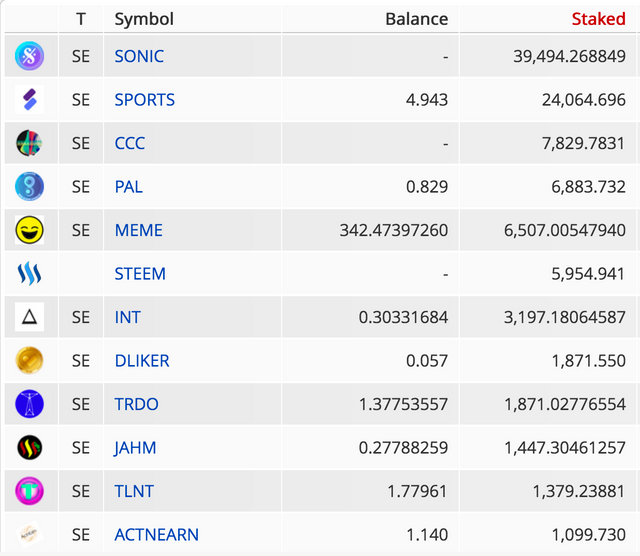Open the DLIKER symbol link

(142, 361)
